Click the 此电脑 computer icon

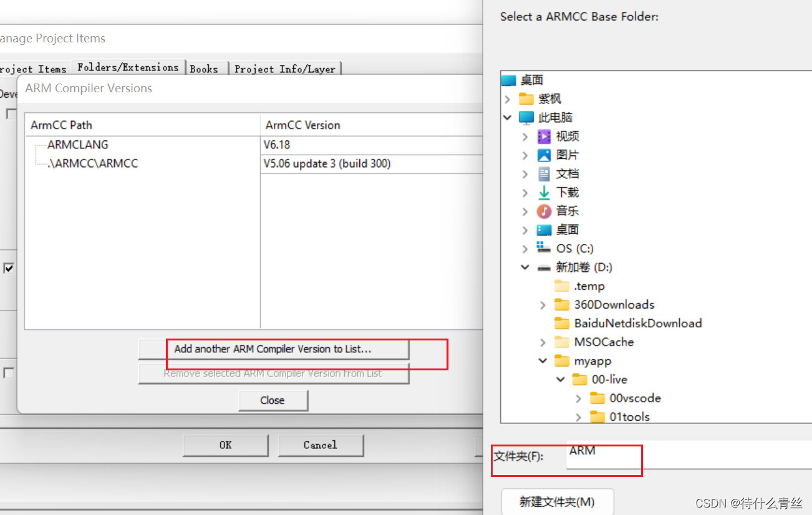[x=527, y=117]
